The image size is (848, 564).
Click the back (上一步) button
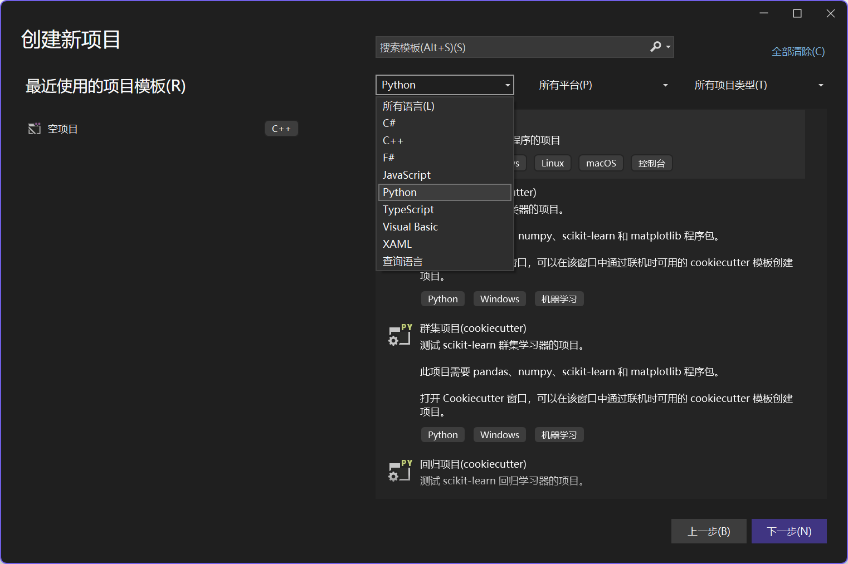click(708, 531)
